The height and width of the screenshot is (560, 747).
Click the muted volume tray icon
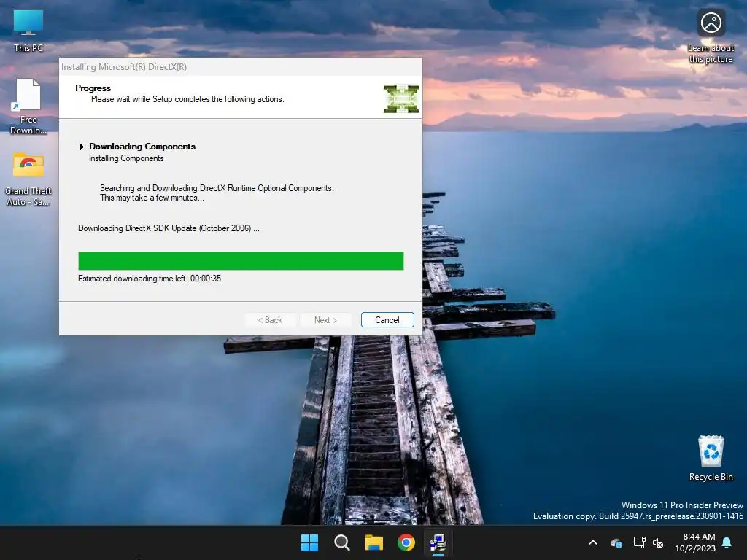[659, 542]
